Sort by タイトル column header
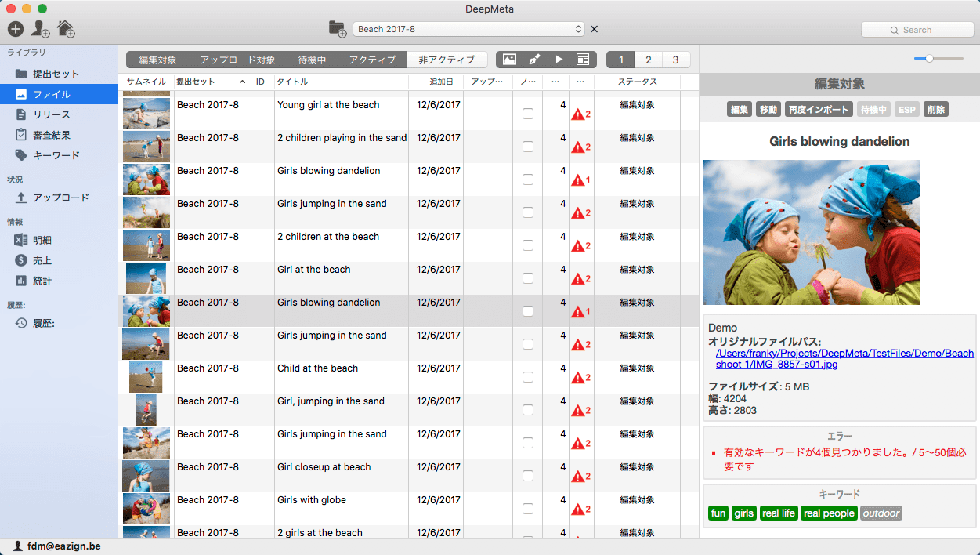The height and width of the screenshot is (555, 980). pos(341,82)
